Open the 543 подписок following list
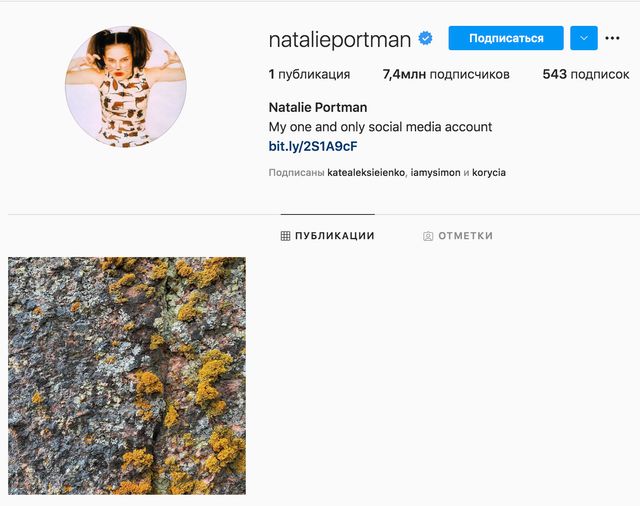The height and width of the screenshot is (506, 640). pos(586,74)
